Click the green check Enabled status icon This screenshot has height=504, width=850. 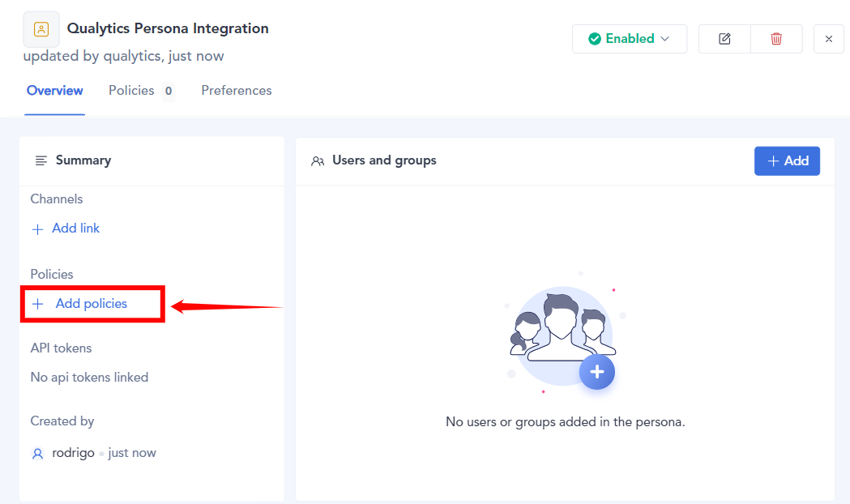[x=595, y=39]
